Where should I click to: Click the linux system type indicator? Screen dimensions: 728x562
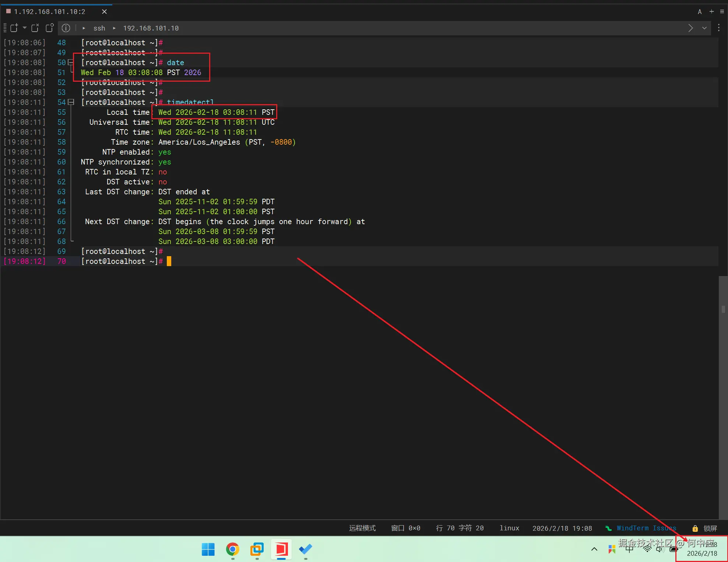coord(509,528)
